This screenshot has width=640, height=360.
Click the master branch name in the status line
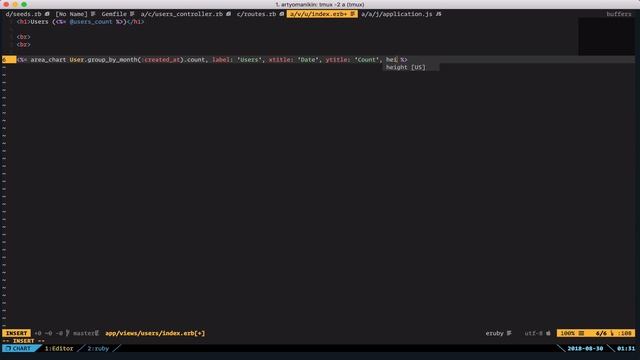pyautogui.click(x=84, y=333)
